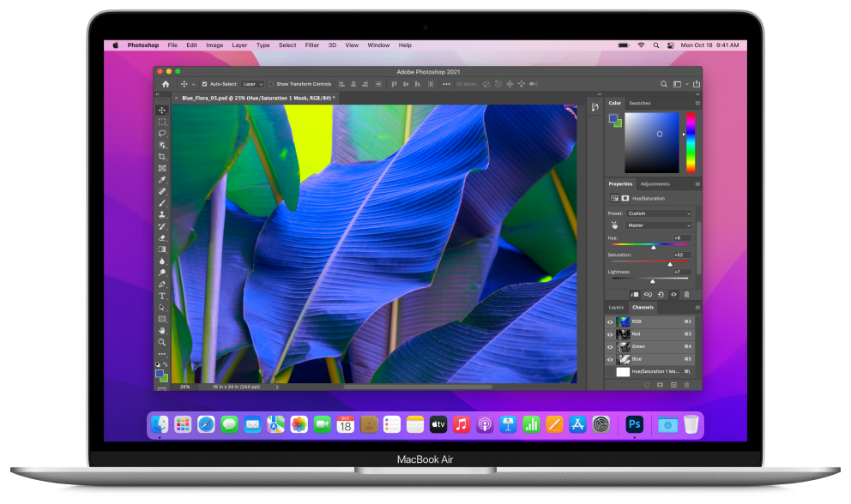Viewport: 851px width, 504px height.
Task: Click the vertical hue spectrum strip
Action: pos(691,142)
